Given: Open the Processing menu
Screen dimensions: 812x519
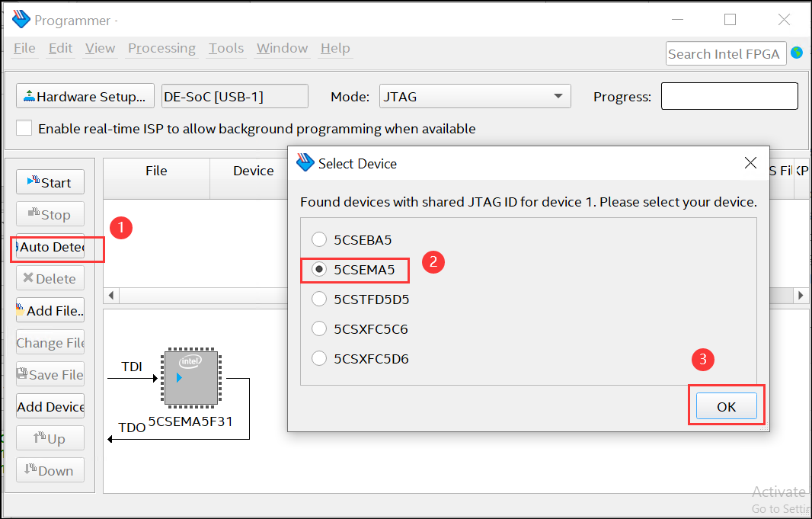Looking at the screenshot, I should click(x=161, y=48).
